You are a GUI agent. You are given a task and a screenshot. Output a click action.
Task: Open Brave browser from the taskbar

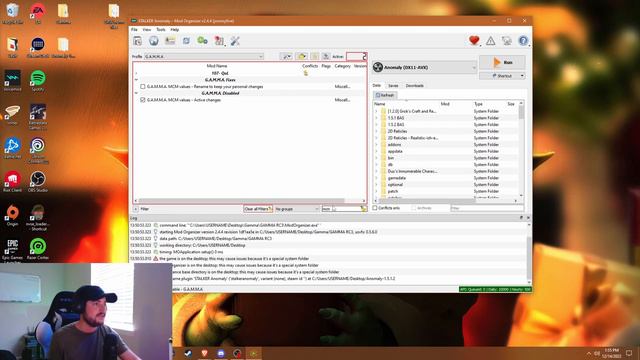(204, 353)
